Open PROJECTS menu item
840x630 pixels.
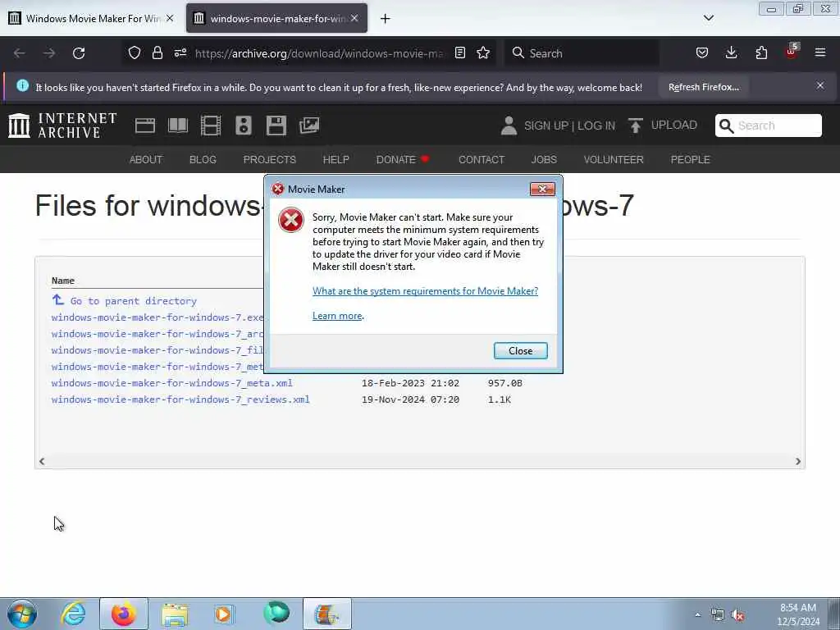coord(269,160)
